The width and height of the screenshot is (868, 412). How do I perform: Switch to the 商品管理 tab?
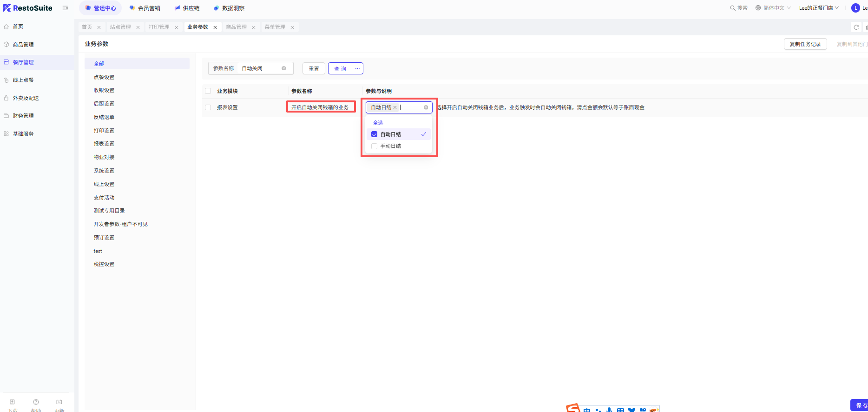(x=236, y=27)
